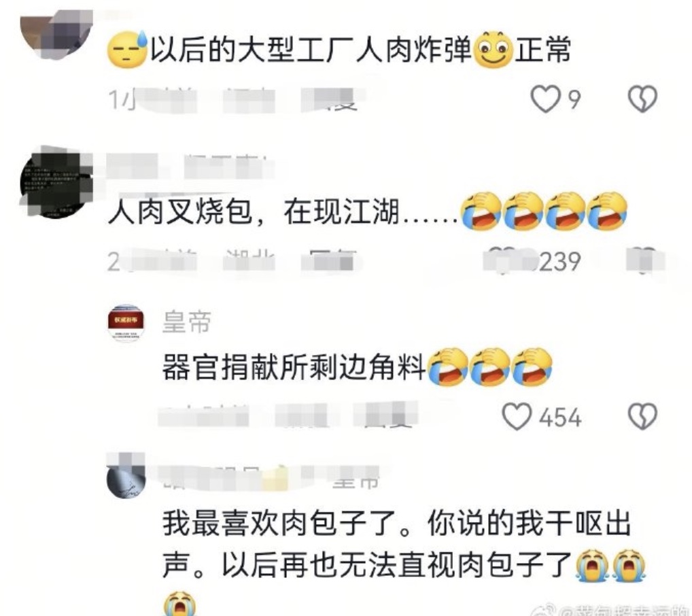Tap the last laughing emoji after 边角料
Viewport: 692px width, 616px height.
point(533,366)
